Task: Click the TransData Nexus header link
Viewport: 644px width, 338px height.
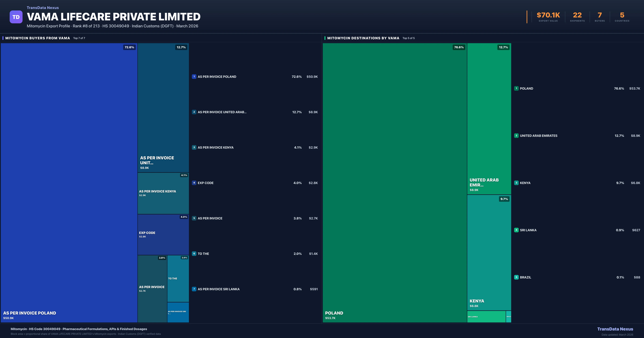Action: coord(43,8)
